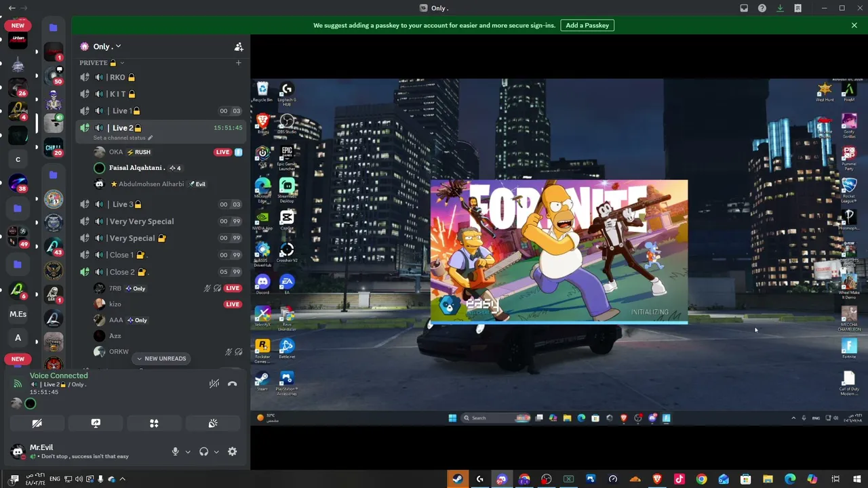The image size is (868, 488).
Task: Turn on camera in the voice panel
Action: [37, 424]
